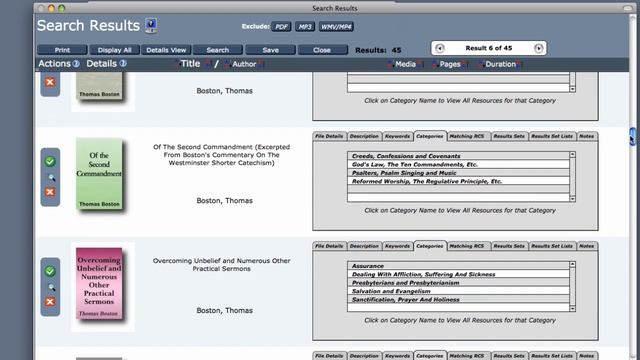Open Description tab for Overcoming Unbelief

point(364,246)
